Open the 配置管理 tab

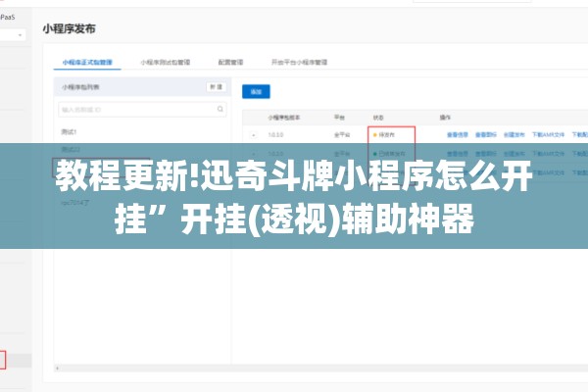230,63
